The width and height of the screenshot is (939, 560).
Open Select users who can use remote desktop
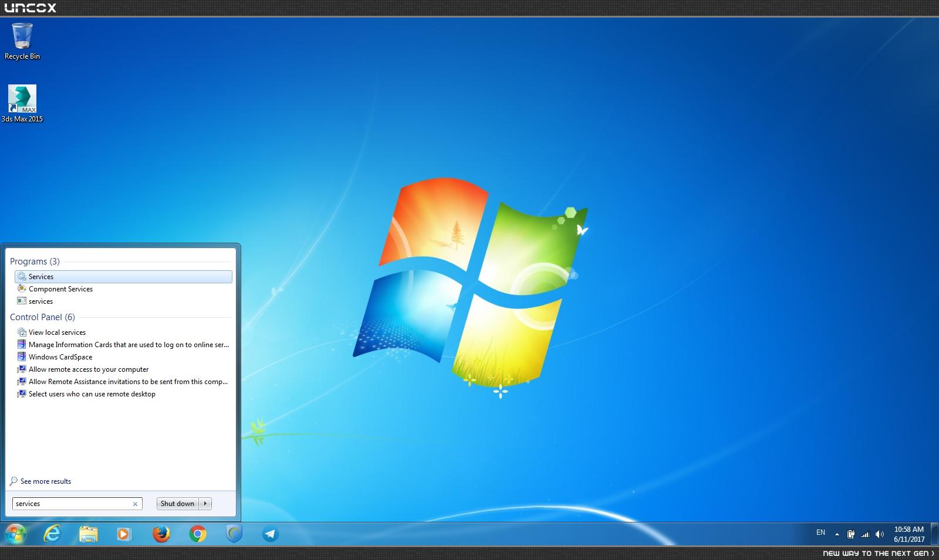tap(123, 394)
